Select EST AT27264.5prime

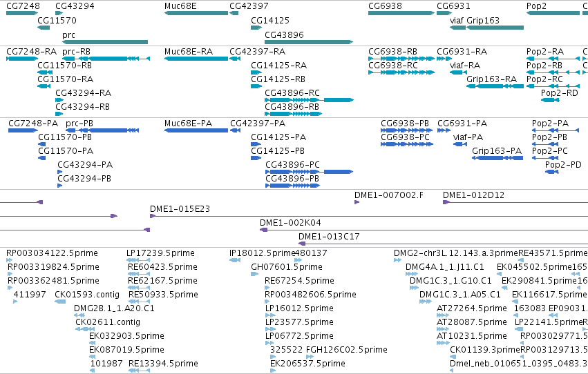[x=443, y=315]
